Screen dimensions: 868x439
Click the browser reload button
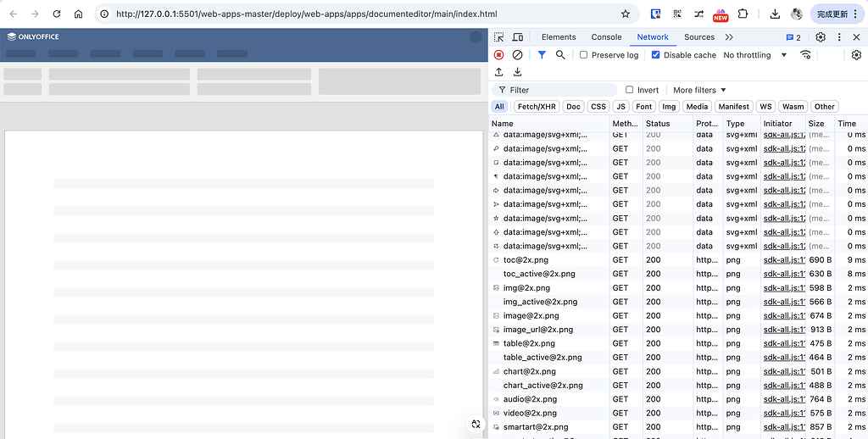(x=57, y=14)
